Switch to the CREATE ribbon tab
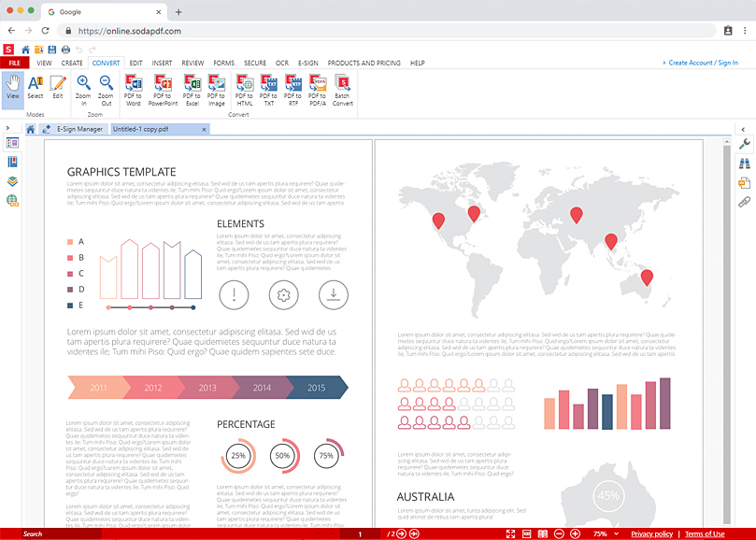The width and height of the screenshot is (756, 540). (x=72, y=64)
